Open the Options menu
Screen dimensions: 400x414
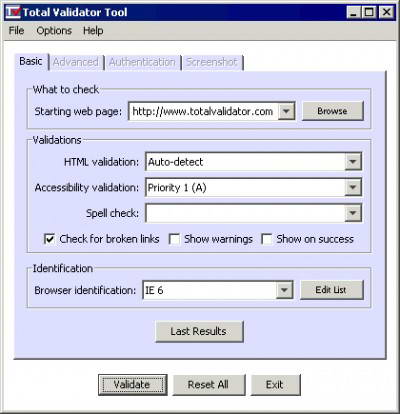point(54,31)
